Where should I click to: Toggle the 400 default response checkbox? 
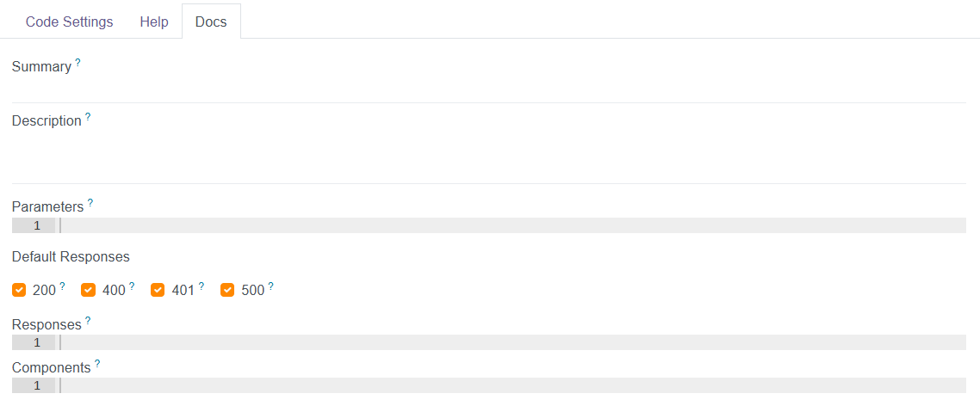point(88,290)
